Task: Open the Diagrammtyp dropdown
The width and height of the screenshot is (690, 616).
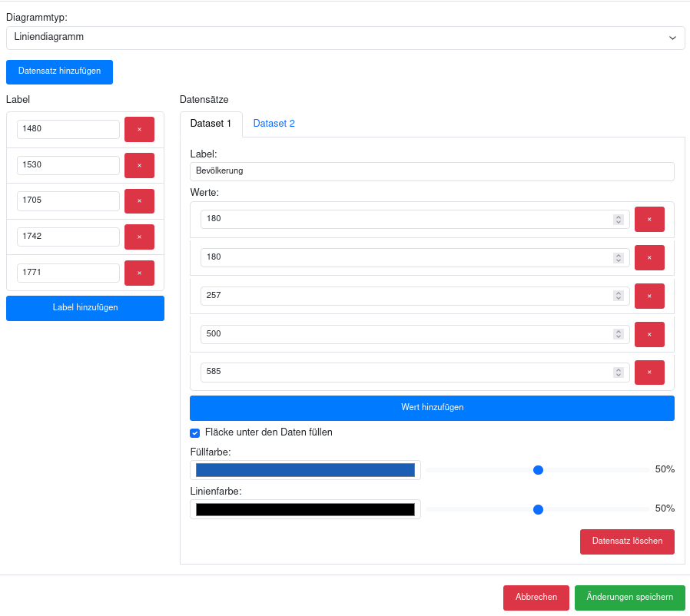Action: coord(345,38)
